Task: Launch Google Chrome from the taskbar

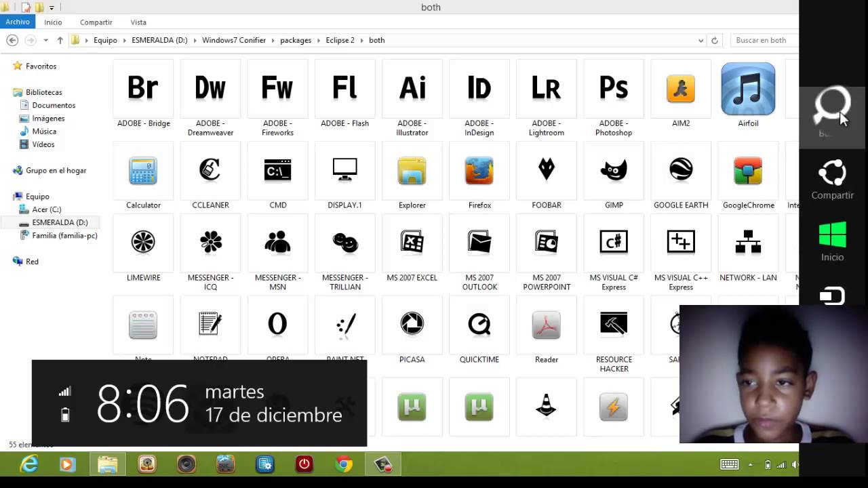Action: tap(344, 464)
